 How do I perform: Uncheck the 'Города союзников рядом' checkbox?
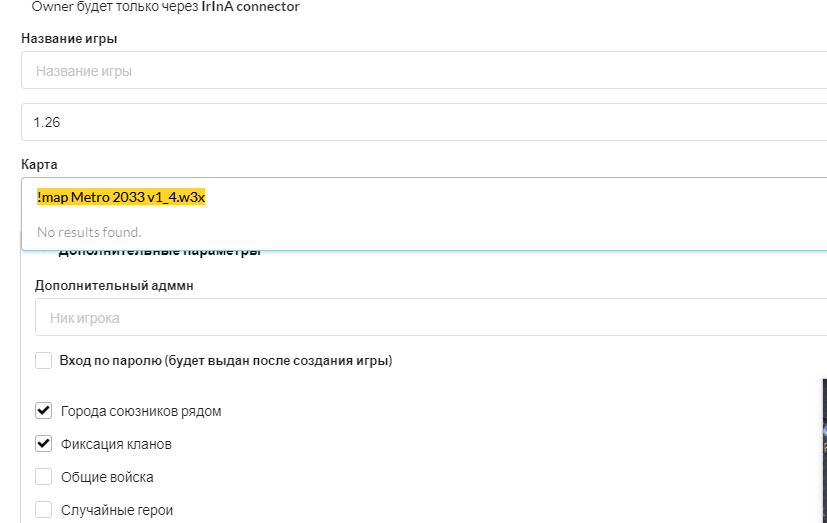(x=44, y=410)
